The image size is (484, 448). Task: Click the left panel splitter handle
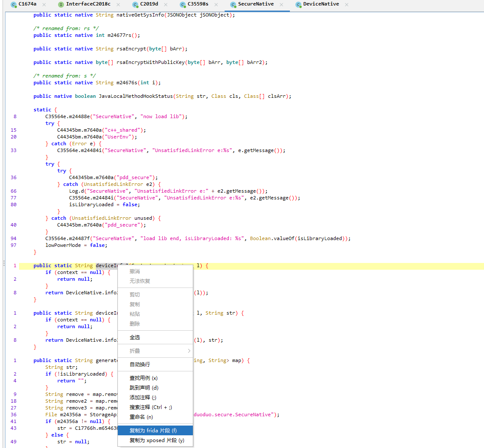[x=4, y=263]
